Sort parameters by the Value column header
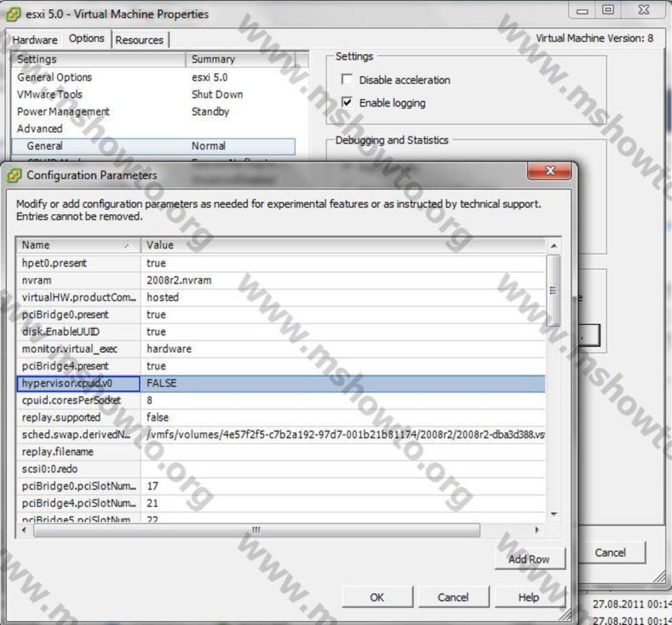 pos(342,245)
